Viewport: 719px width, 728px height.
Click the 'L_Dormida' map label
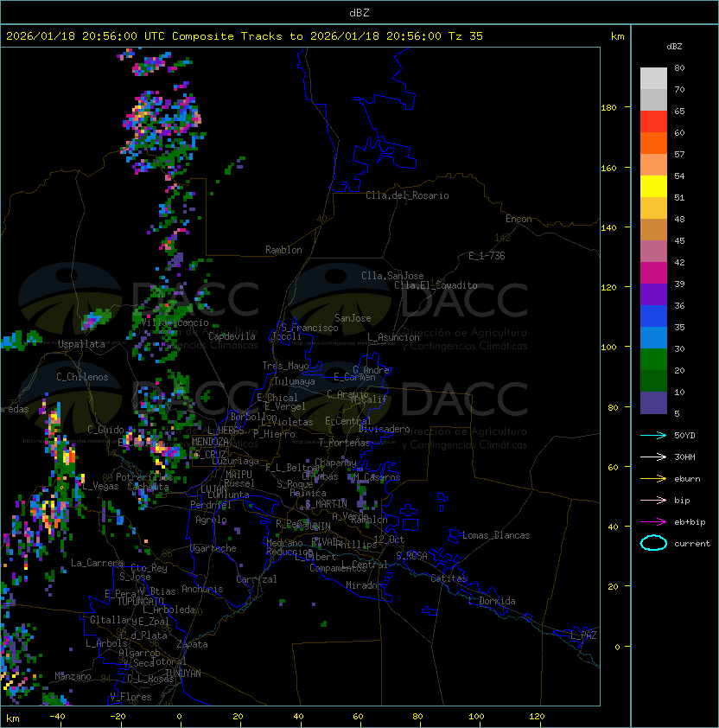click(x=492, y=601)
